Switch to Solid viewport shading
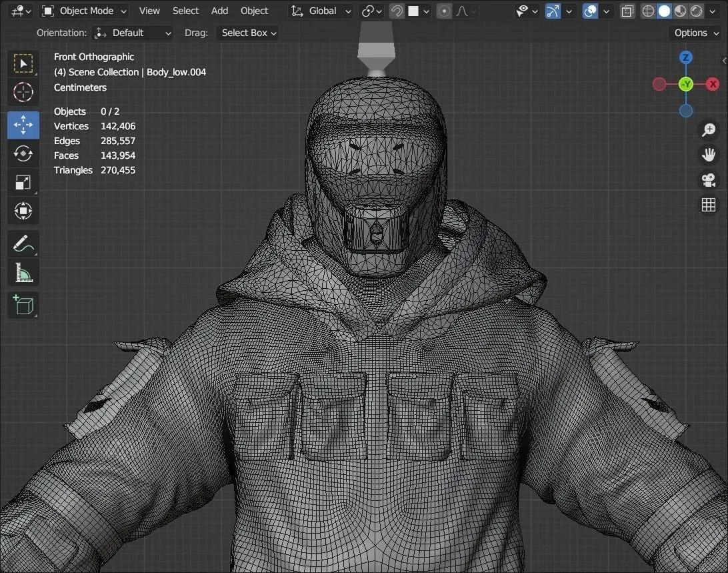The image size is (728, 573). click(x=665, y=11)
